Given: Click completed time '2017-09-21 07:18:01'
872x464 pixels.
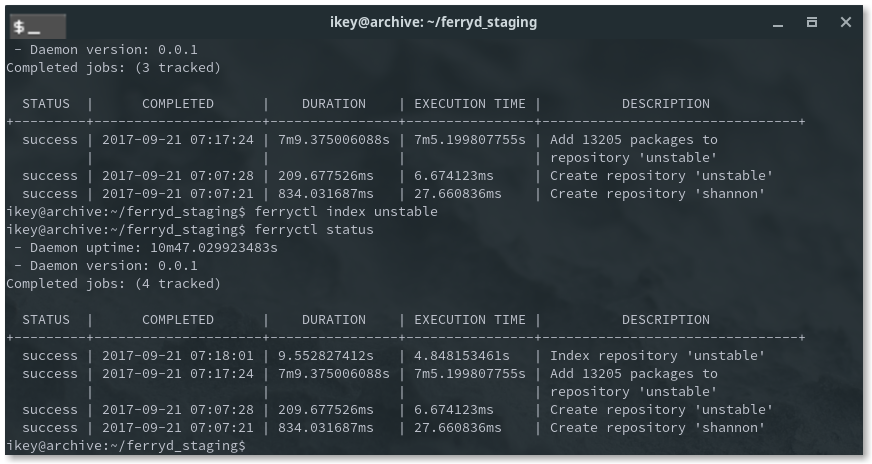Looking at the screenshot, I should click(x=177, y=356).
